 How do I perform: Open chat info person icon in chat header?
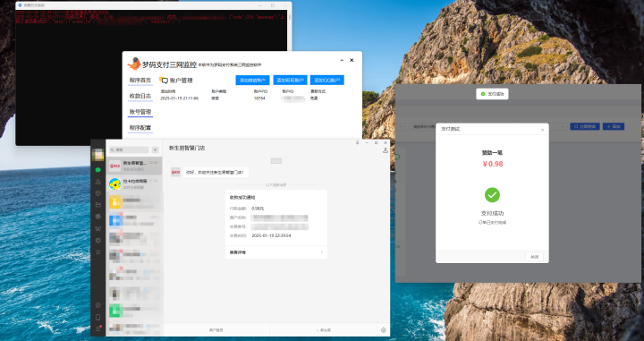[386, 150]
